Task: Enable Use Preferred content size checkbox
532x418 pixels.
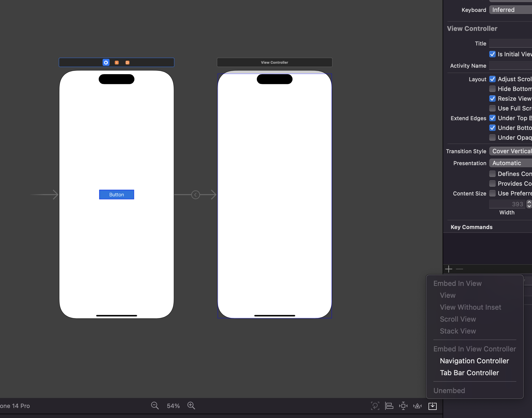Action: coord(492,193)
